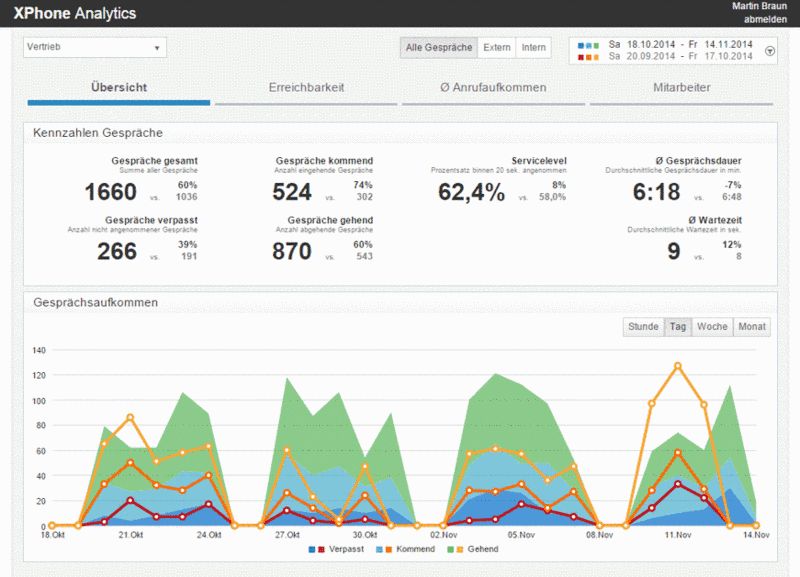Screen dimensions: 800x577
Task: Set chart granularity to Woche
Action: click(712, 327)
